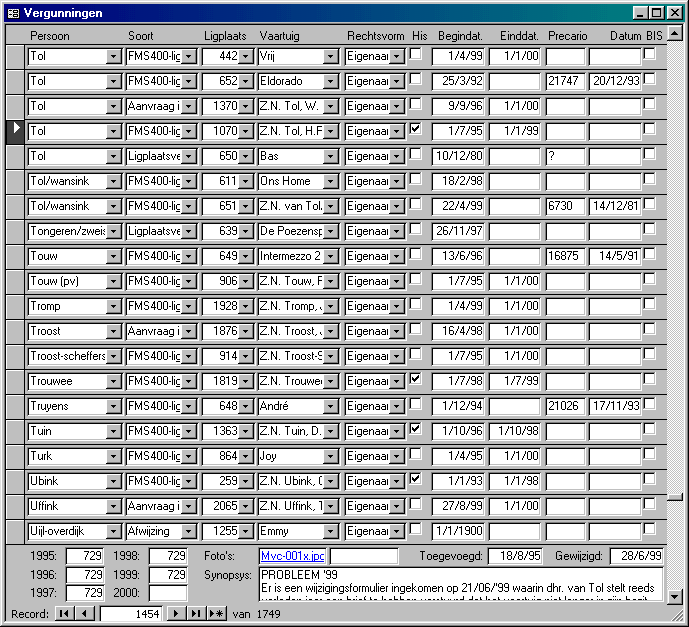Click Persoon value Truyens

[67, 406]
